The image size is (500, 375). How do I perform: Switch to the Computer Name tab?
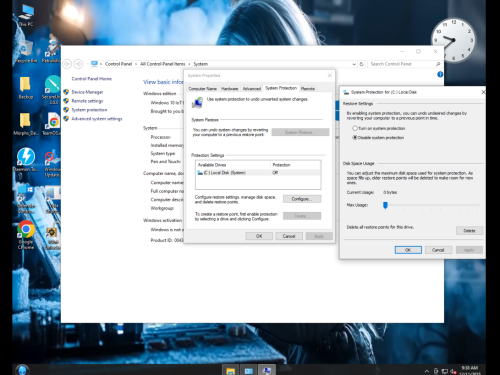click(202, 89)
